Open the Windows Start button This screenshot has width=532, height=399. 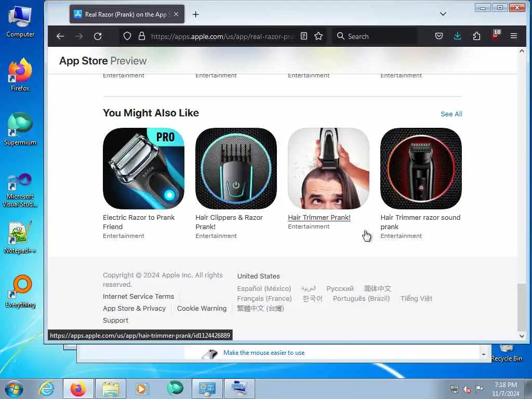click(x=14, y=389)
